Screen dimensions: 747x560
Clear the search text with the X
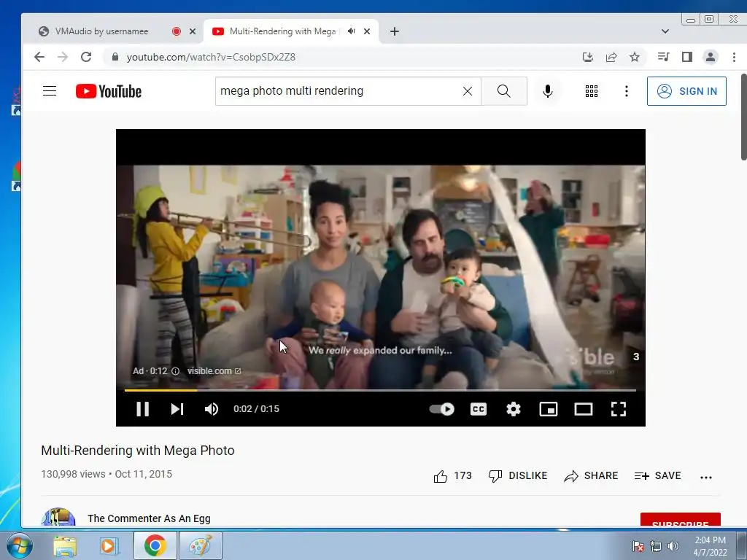(x=468, y=91)
